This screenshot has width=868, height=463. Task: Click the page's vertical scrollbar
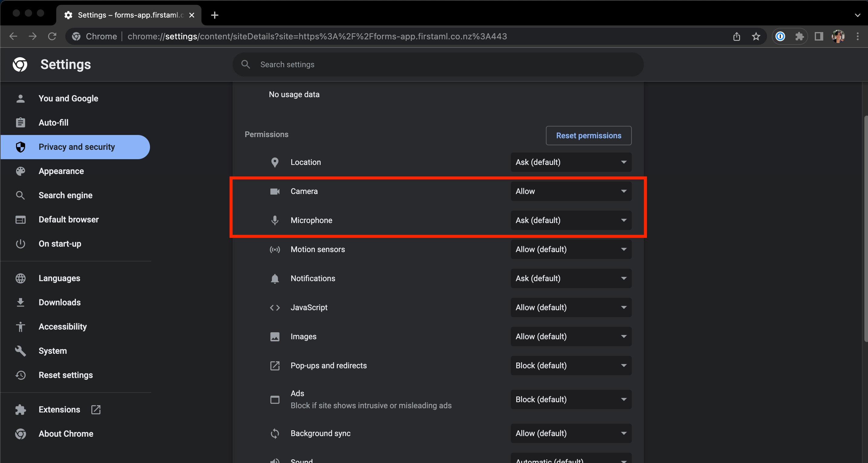tap(866, 229)
